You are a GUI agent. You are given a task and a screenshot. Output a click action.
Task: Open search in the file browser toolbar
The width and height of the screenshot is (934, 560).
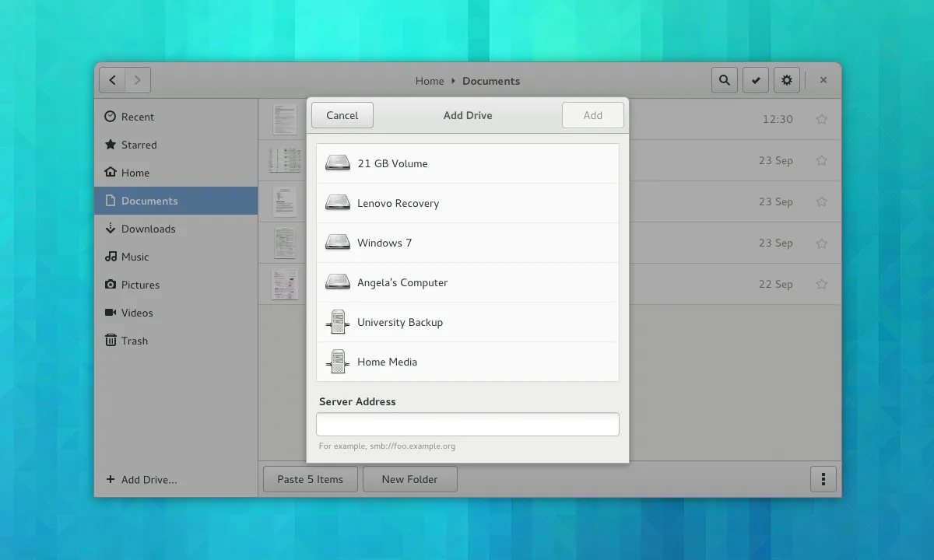coord(724,79)
